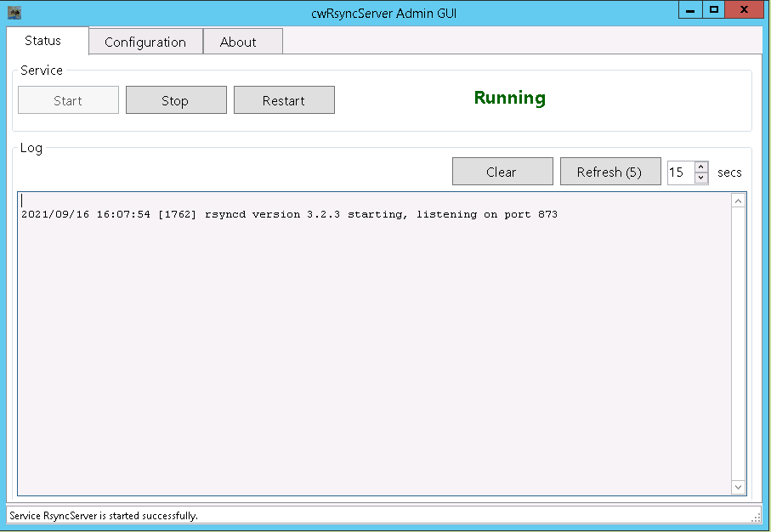
Task: Increase the refresh interval with up arrow
Action: click(x=701, y=166)
